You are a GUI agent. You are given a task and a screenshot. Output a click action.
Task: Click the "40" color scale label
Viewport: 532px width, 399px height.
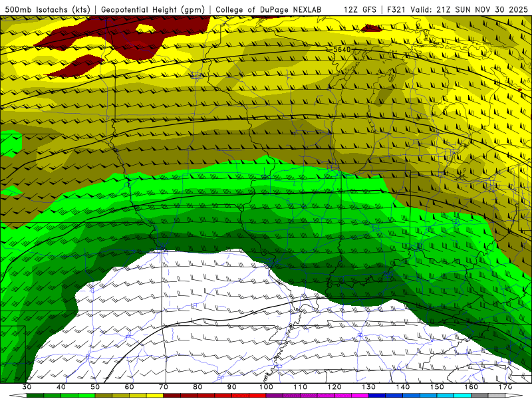[61, 387]
